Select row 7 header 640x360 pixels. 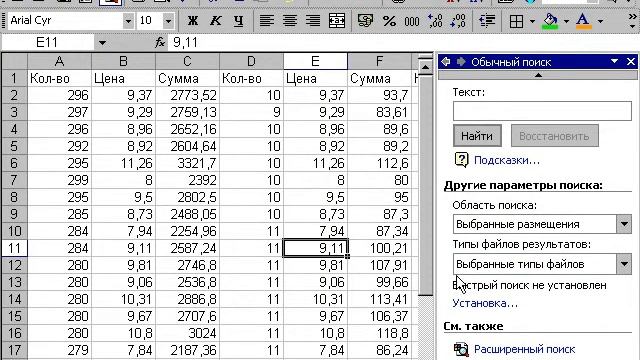point(14,180)
